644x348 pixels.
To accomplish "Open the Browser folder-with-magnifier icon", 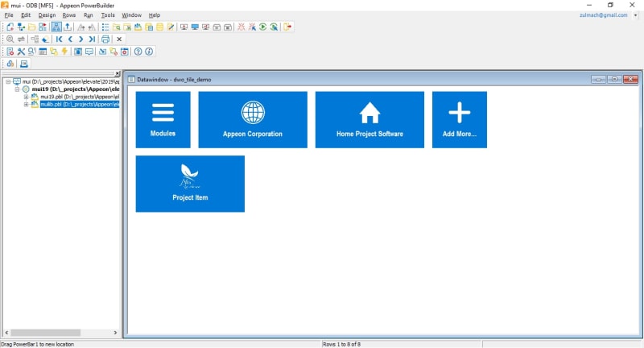I will coord(117,27).
